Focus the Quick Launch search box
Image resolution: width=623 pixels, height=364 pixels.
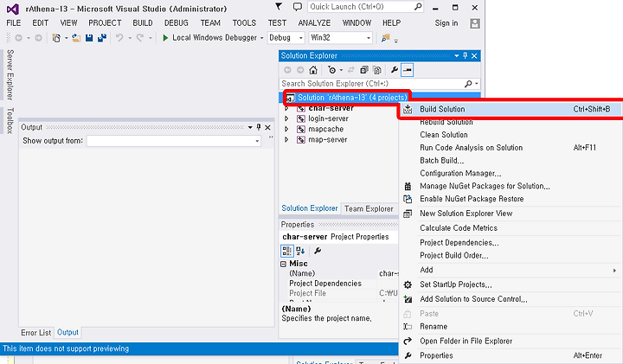point(365,7)
